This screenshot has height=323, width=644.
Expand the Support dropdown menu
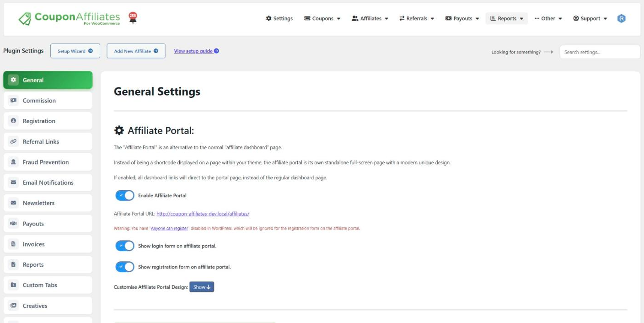tap(590, 18)
